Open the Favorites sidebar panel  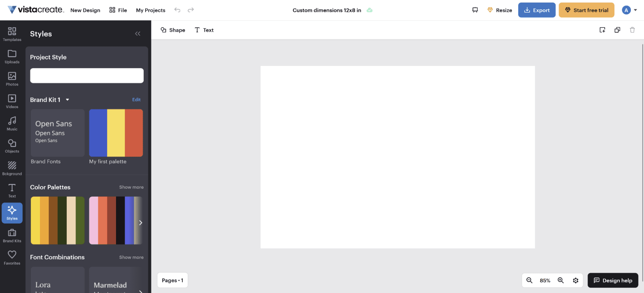coord(12,258)
